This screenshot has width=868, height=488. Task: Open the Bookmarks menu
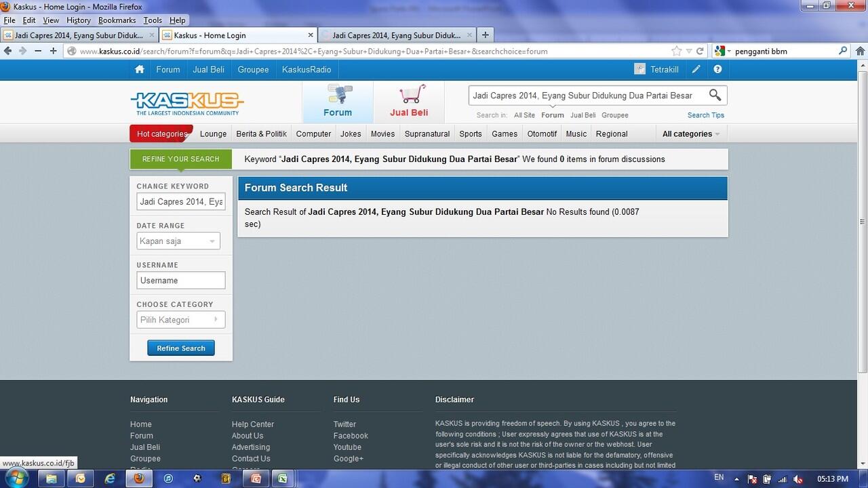pos(117,20)
